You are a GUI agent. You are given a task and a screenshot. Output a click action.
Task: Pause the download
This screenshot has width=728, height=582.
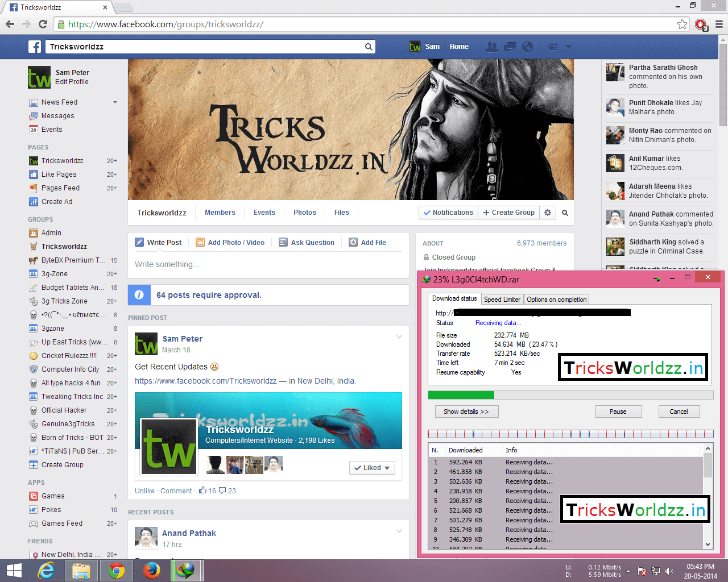(618, 411)
